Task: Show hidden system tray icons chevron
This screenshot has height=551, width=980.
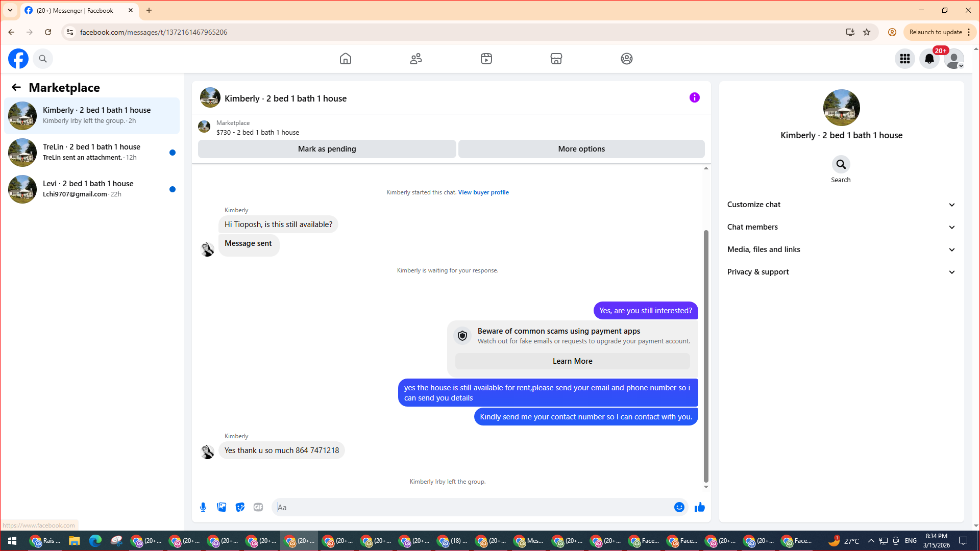Action: (871, 541)
